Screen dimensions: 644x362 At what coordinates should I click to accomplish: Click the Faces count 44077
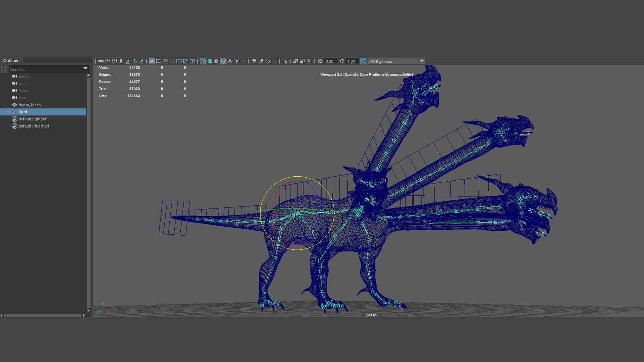pos(135,81)
